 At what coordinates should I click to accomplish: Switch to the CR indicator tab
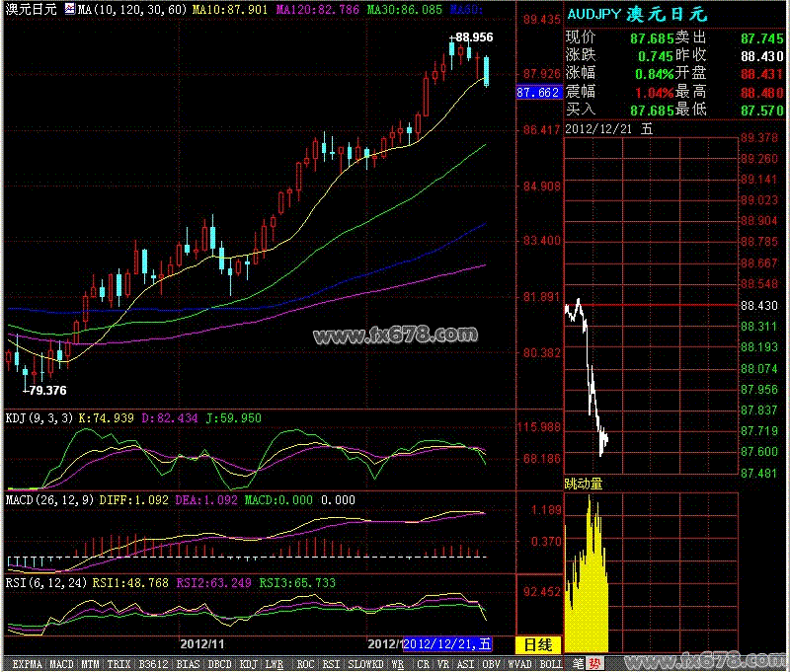(x=424, y=664)
